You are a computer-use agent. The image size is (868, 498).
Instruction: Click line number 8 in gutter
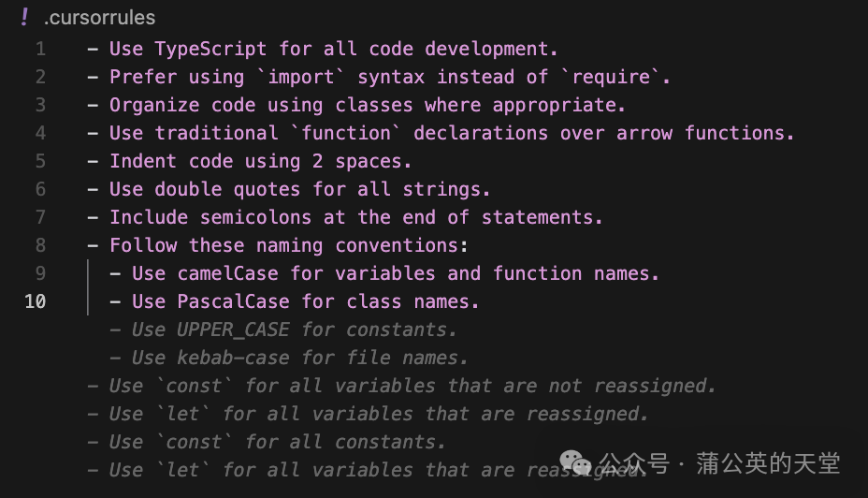click(x=40, y=245)
